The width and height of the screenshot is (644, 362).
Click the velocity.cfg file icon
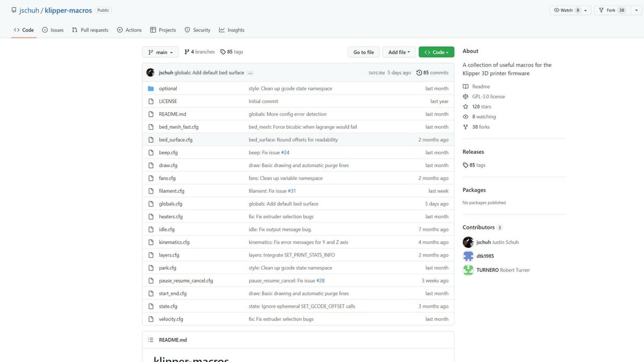151,319
